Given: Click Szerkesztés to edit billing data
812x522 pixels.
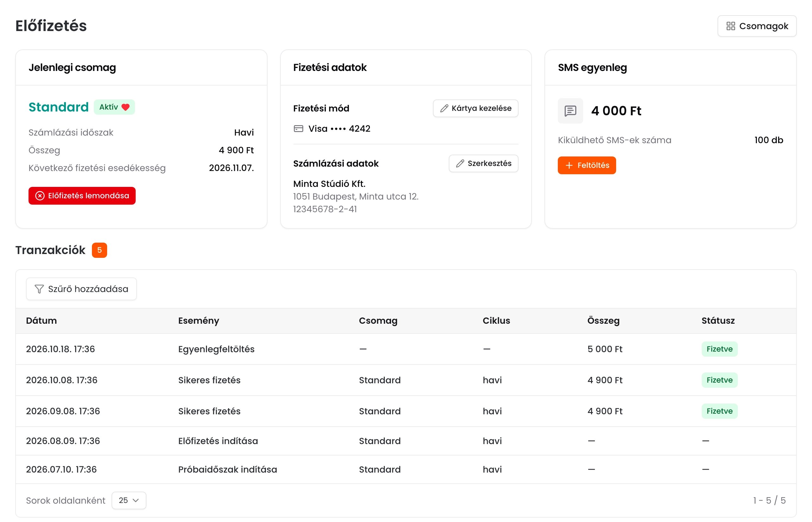Looking at the screenshot, I should click(x=483, y=163).
